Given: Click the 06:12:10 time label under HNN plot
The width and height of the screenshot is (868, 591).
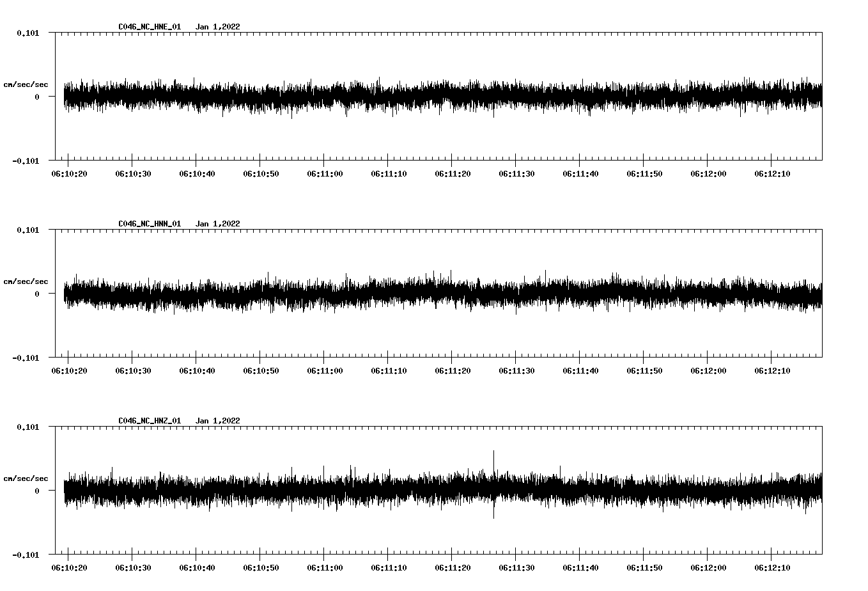Looking at the screenshot, I should (x=772, y=371).
